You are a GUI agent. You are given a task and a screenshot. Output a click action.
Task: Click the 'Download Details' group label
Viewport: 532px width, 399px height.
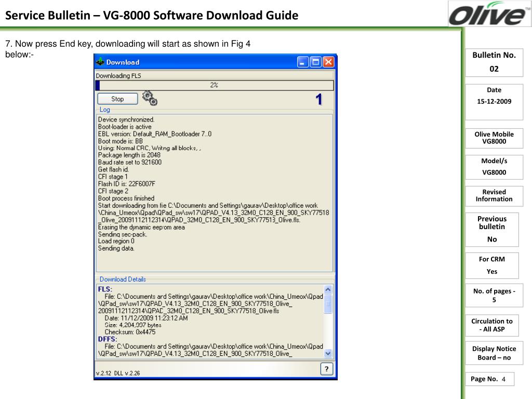[x=123, y=279]
